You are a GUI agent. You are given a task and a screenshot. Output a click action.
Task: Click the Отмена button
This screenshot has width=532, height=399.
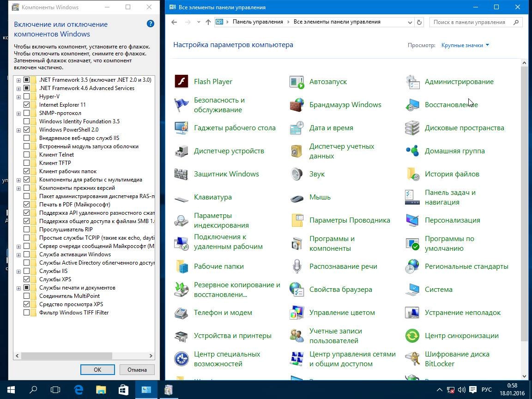[x=137, y=369]
